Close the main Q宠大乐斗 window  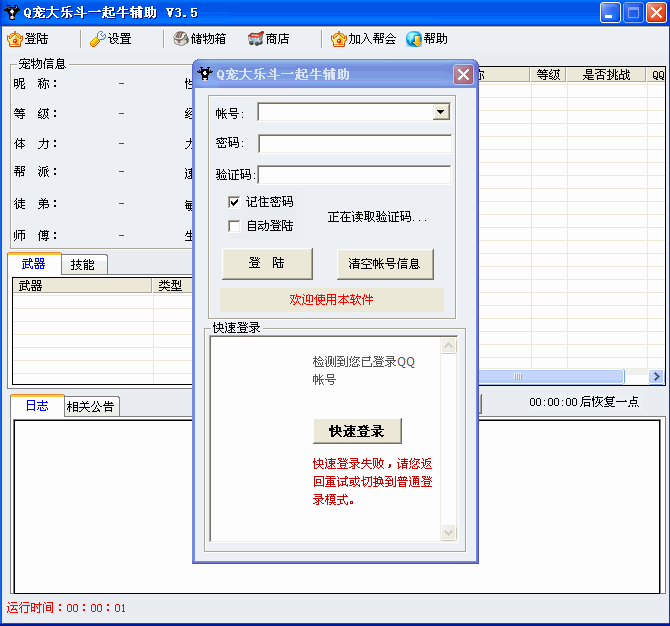click(x=656, y=12)
